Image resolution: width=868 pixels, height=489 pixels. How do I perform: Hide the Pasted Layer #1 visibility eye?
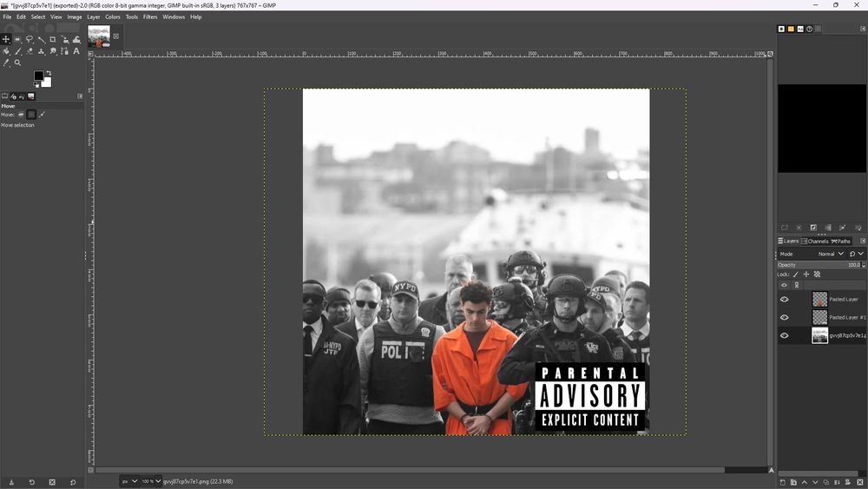(x=785, y=317)
